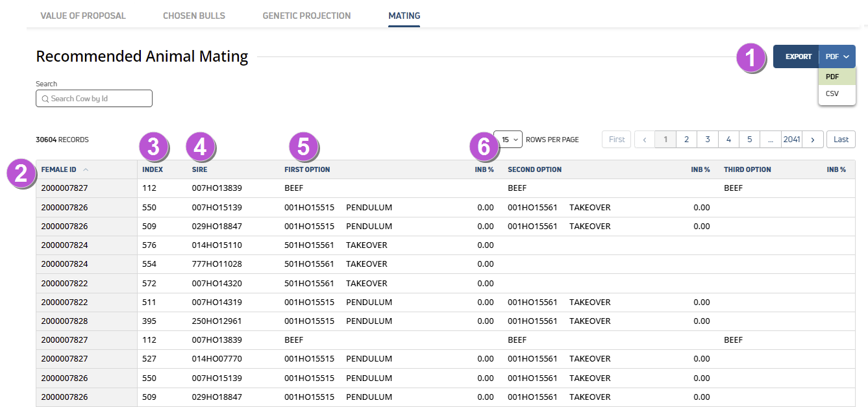The image size is (868, 407).
Task: Open the rows per page dropdown
Action: 508,140
